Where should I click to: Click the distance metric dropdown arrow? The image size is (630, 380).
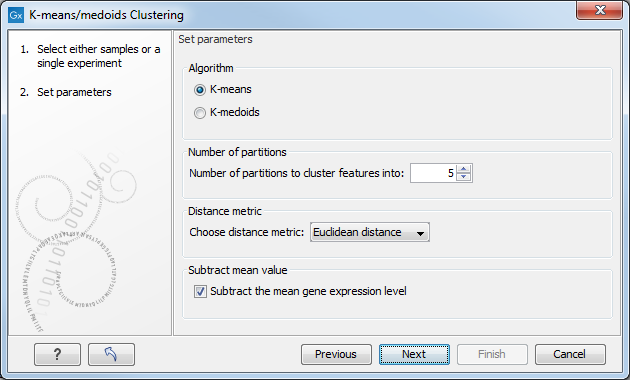pos(420,233)
